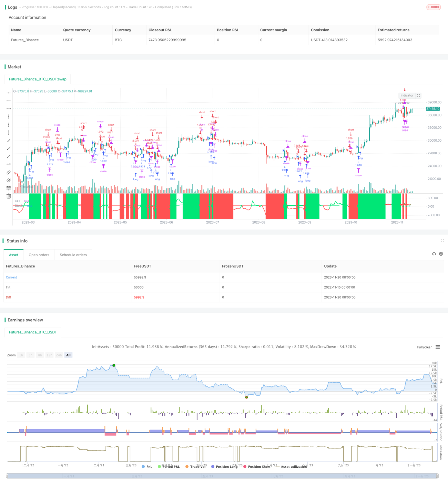
Task: Pick the diagonal segment line tool
Action: pyautogui.click(x=9, y=156)
